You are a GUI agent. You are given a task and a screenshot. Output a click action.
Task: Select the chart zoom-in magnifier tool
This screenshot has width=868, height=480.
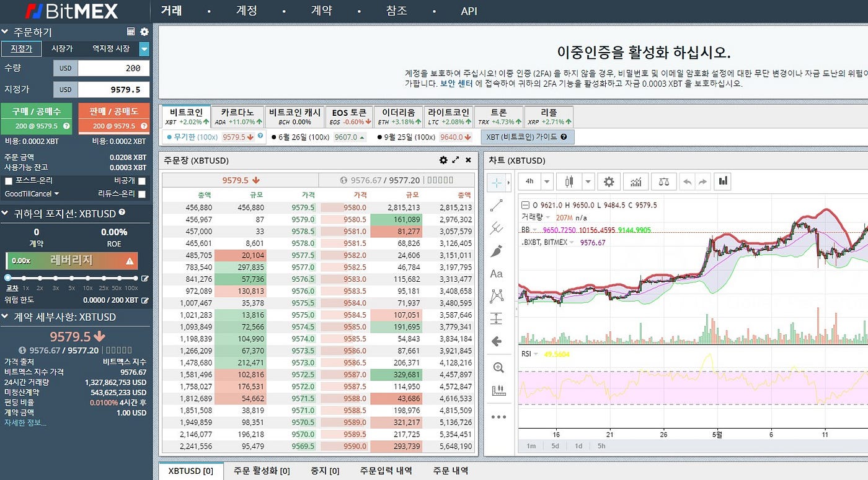point(498,367)
